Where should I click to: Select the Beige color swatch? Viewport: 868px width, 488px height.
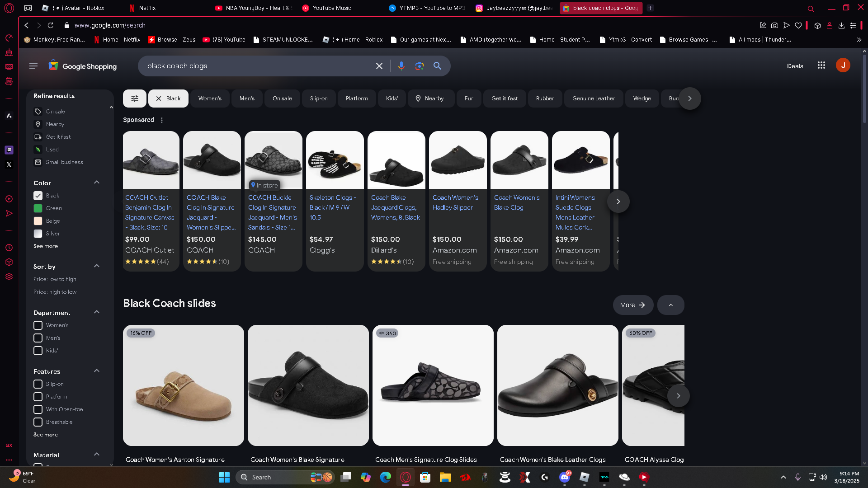pyautogui.click(x=38, y=221)
